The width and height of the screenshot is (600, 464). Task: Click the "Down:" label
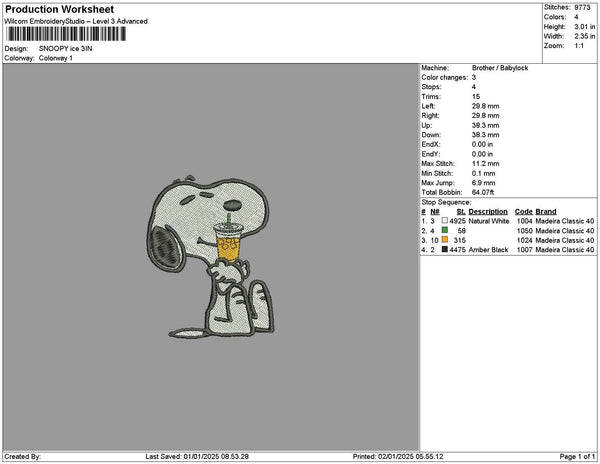tap(431, 135)
